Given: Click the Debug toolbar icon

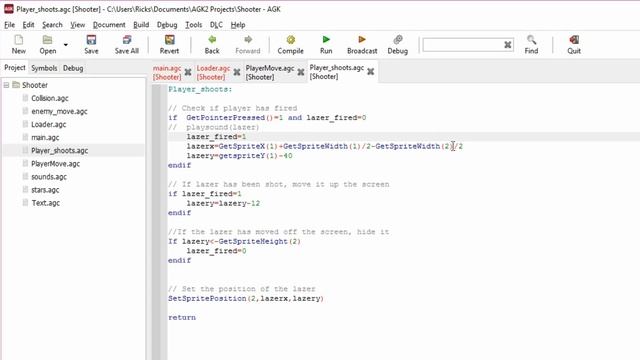Looking at the screenshot, I should 398,44.
